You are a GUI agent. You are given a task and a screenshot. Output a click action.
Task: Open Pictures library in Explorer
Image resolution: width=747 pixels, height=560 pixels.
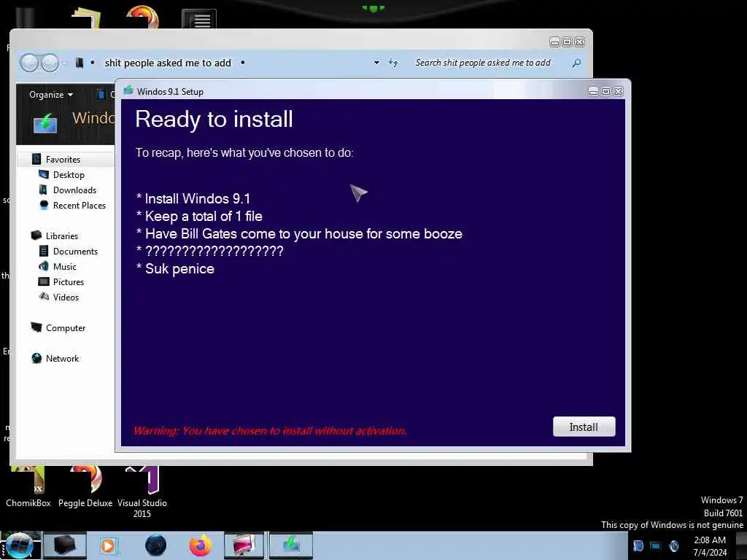click(69, 282)
